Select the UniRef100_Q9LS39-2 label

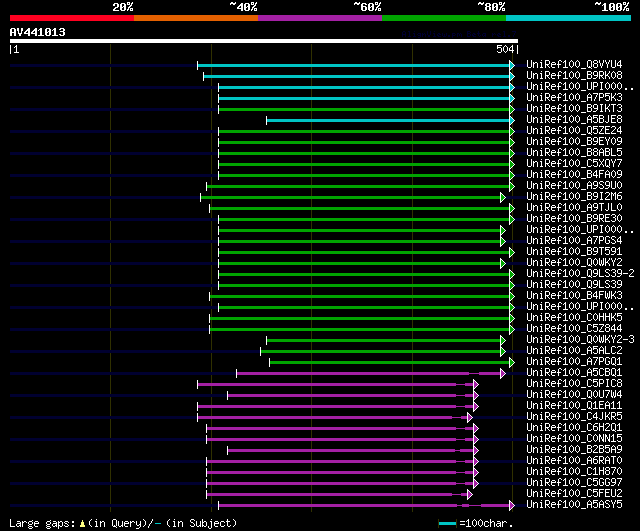[580, 274]
